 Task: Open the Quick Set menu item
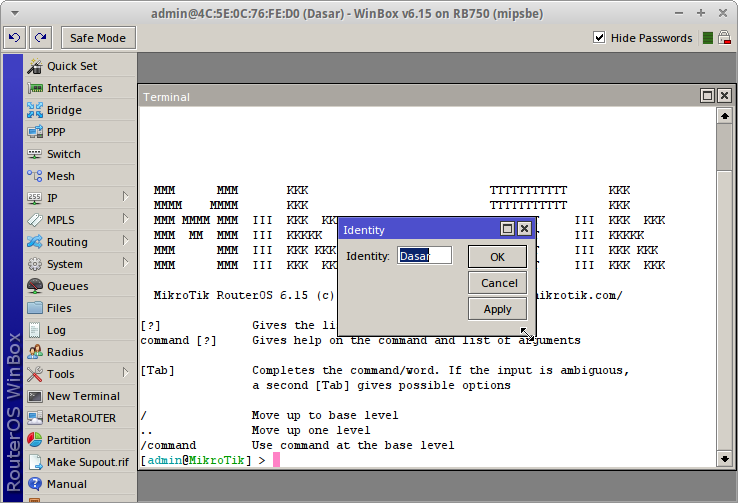(x=80, y=66)
